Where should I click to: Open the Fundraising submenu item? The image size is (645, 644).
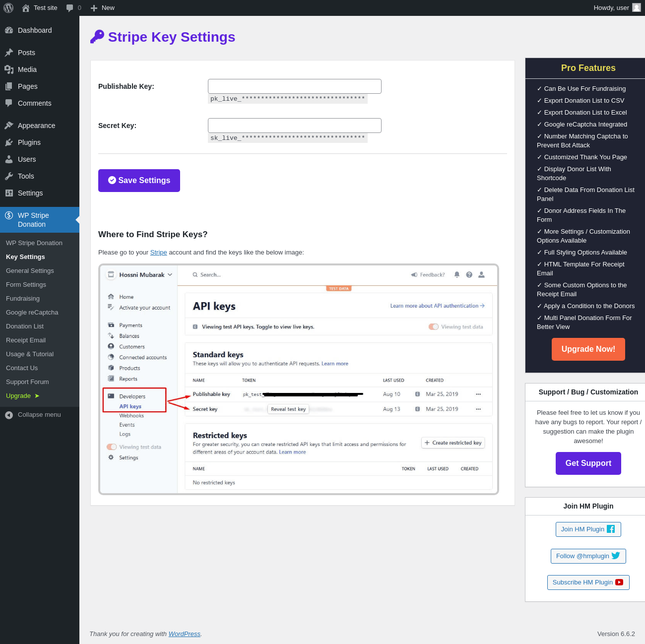(23, 299)
